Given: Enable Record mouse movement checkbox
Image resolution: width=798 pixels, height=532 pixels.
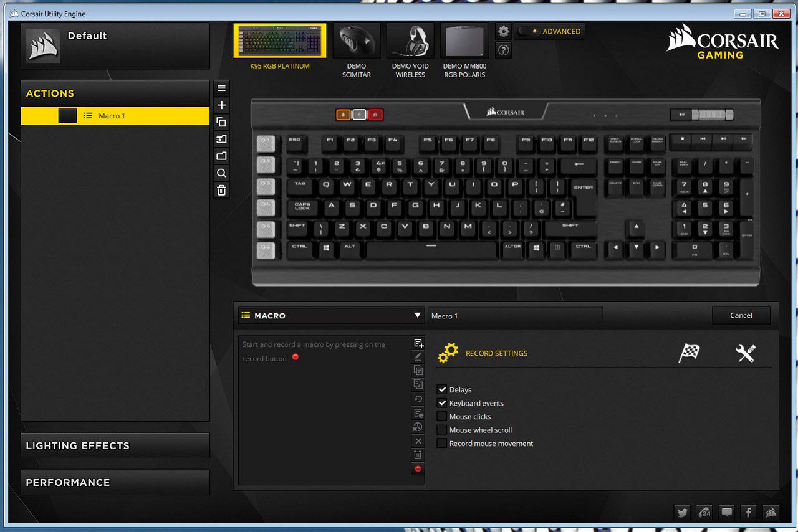Looking at the screenshot, I should 442,444.
